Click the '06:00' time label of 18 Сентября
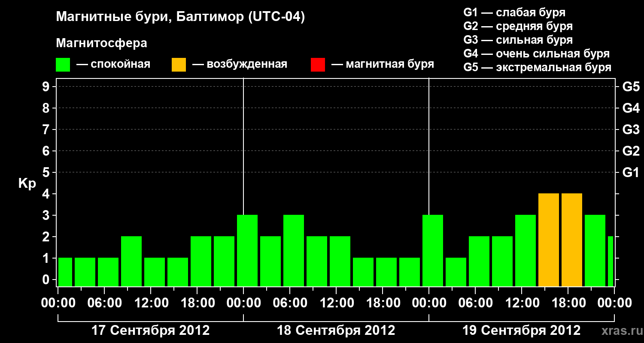The image size is (644, 343). point(289,303)
